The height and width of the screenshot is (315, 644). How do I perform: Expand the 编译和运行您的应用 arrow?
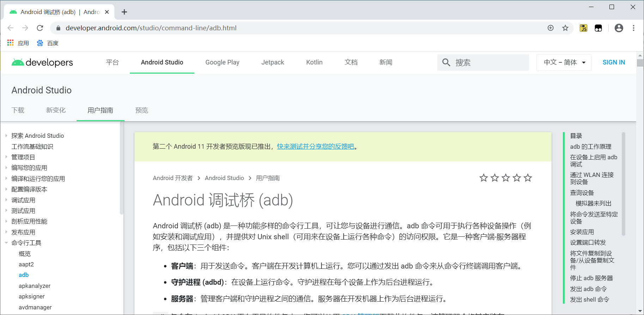pyautogui.click(x=6, y=179)
